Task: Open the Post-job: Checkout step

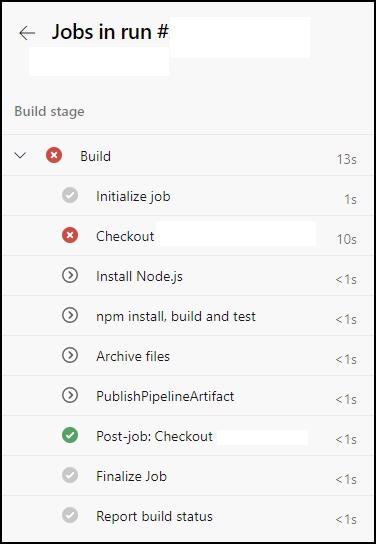Action: coord(188,435)
